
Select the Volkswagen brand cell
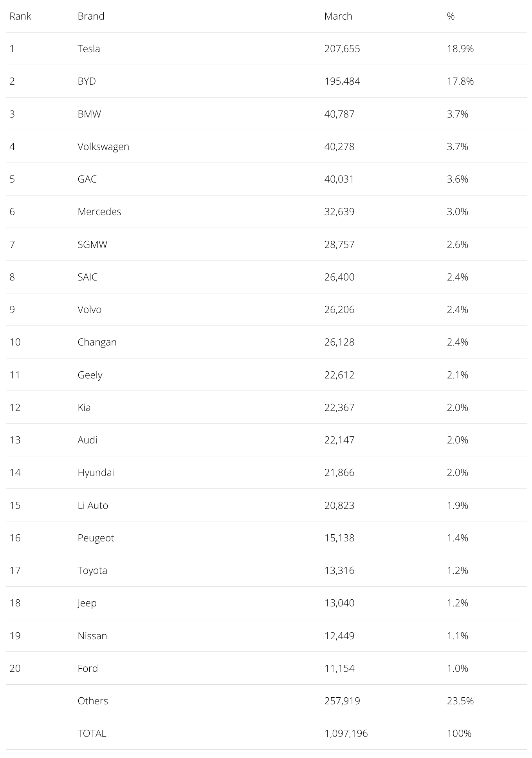(103, 147)
